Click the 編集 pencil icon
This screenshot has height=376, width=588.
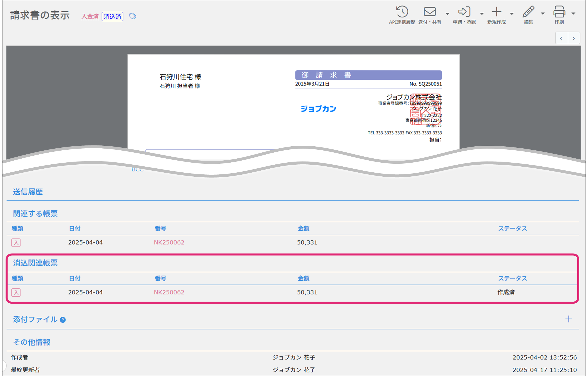point(528,12)
